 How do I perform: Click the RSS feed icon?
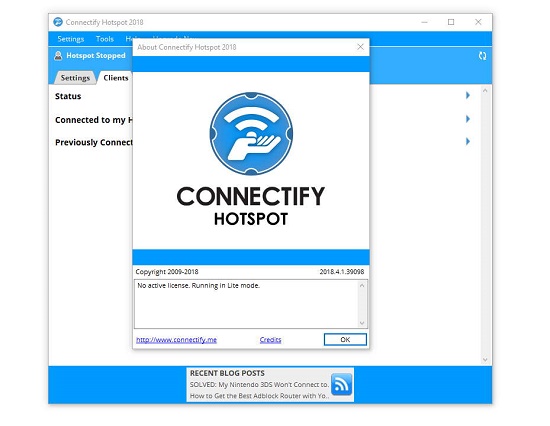(341, 385)
